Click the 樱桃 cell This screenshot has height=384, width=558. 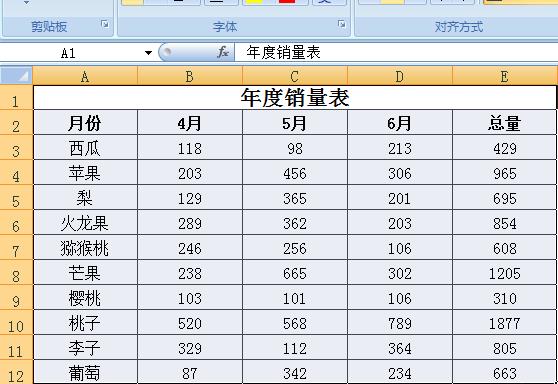(x=85, y=297)
